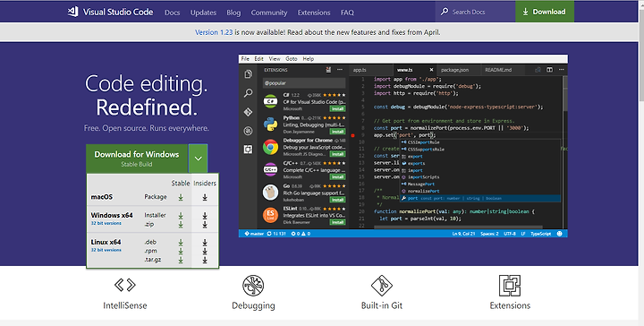Install the Python extension

click(337, 132)
